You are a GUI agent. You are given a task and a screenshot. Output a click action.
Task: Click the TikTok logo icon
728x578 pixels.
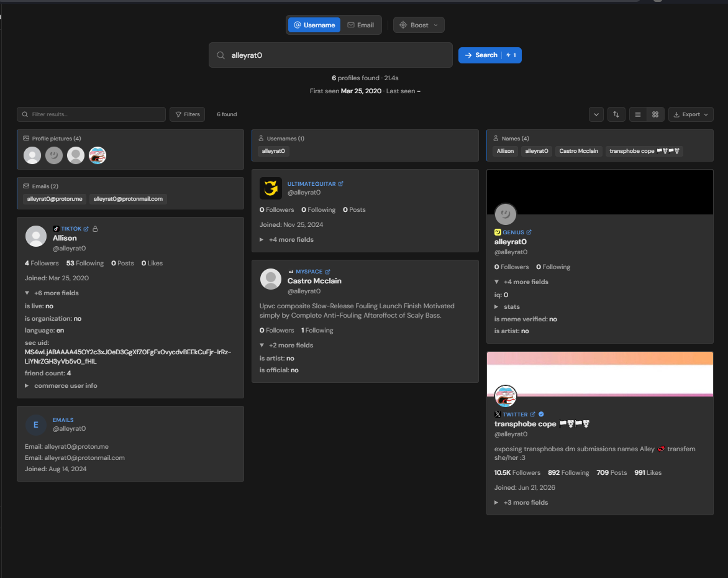(x=56, y=229)
